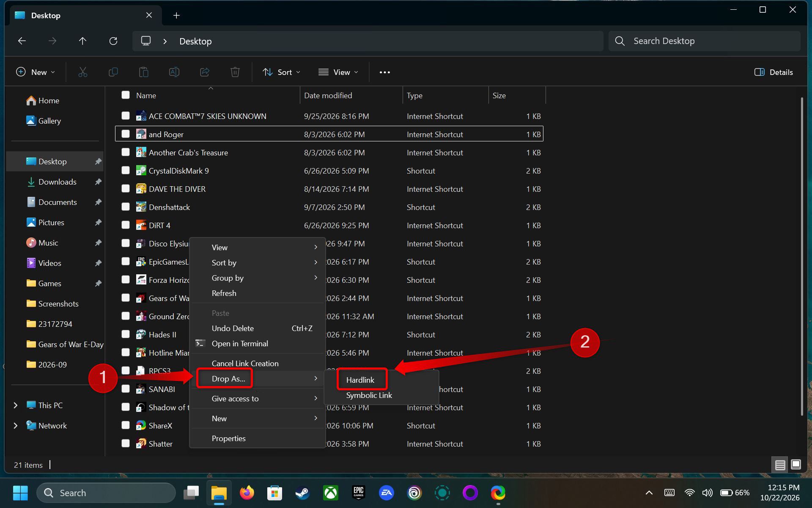Check the box for ACE COMBAT7 SKIES UNKNOWN
The image size is (812, 508).
click(x=126, y=116)
